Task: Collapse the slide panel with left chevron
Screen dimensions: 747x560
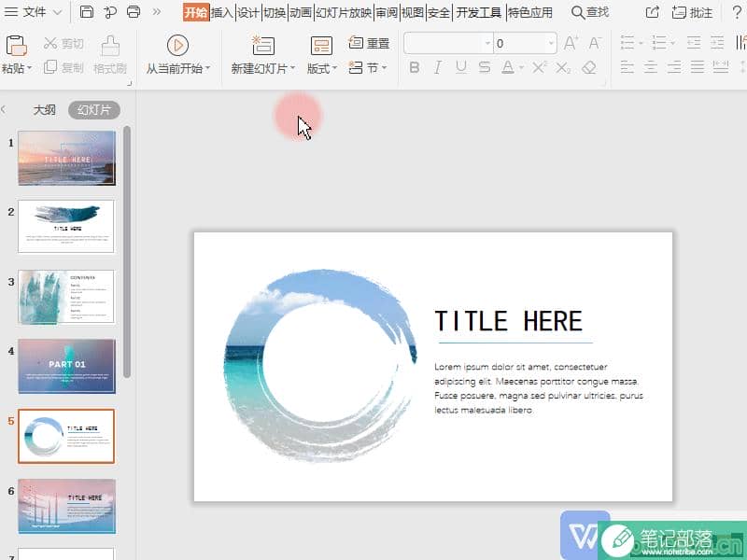Action: tap(4, 109)
